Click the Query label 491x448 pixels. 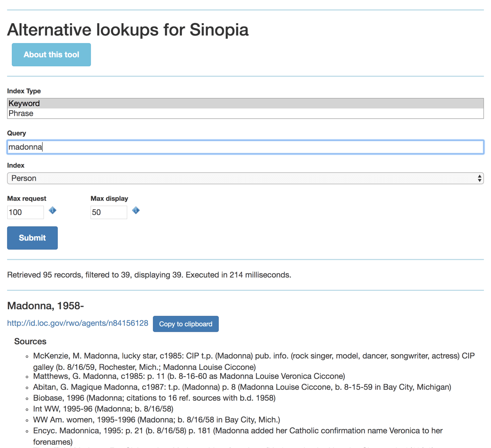(x=17, y=133)
